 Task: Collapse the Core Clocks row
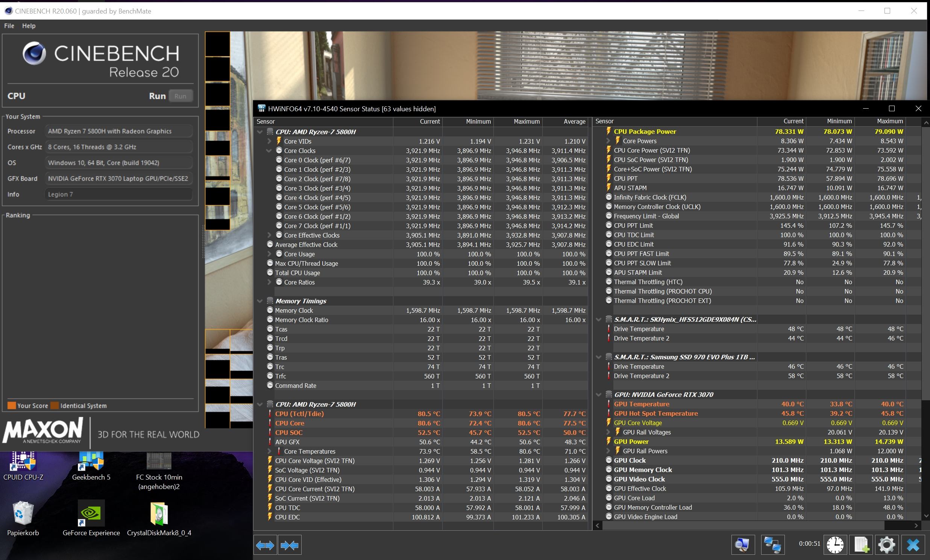point(269,150)
